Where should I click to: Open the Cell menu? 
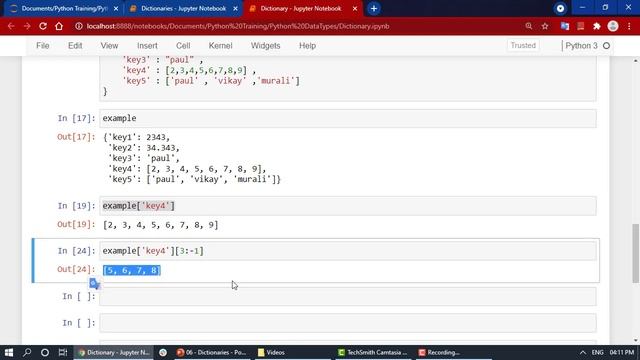coord(183,46)
